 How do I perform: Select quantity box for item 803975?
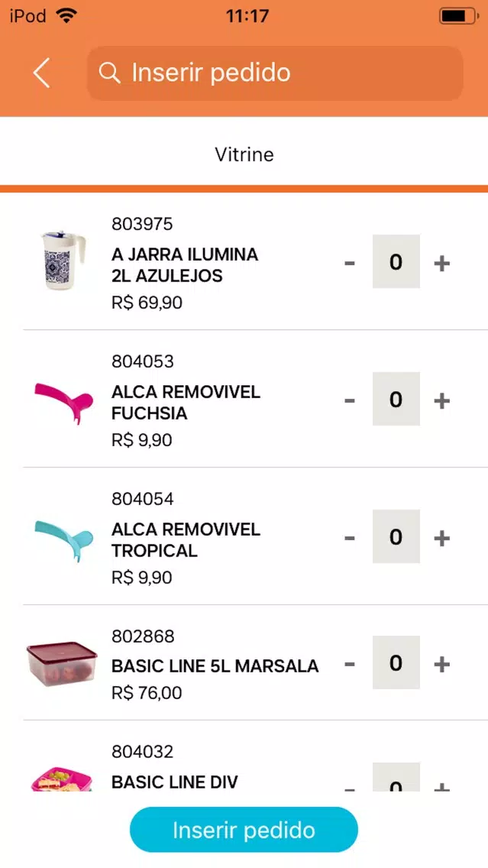click(x=396, y=261)
